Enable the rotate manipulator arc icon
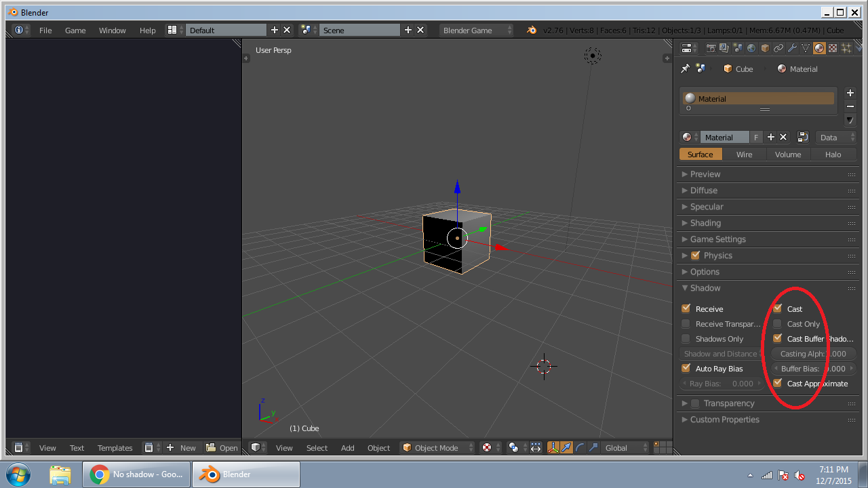Screen dimensions: 868x488 point(580,447)
